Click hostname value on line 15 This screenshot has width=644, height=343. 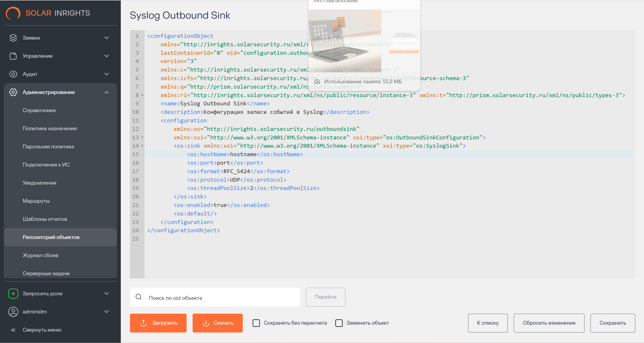pos(243,154)
